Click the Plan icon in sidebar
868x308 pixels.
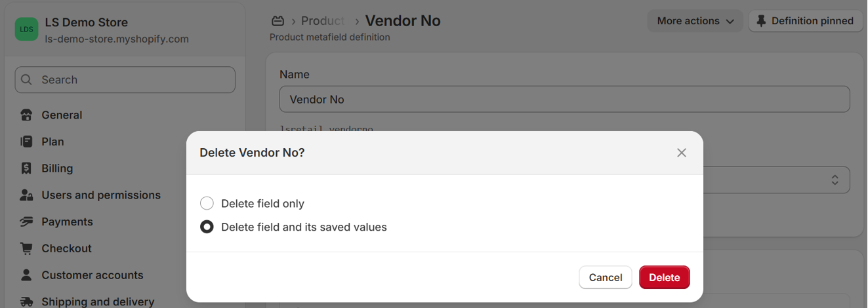tap(26, 142)
